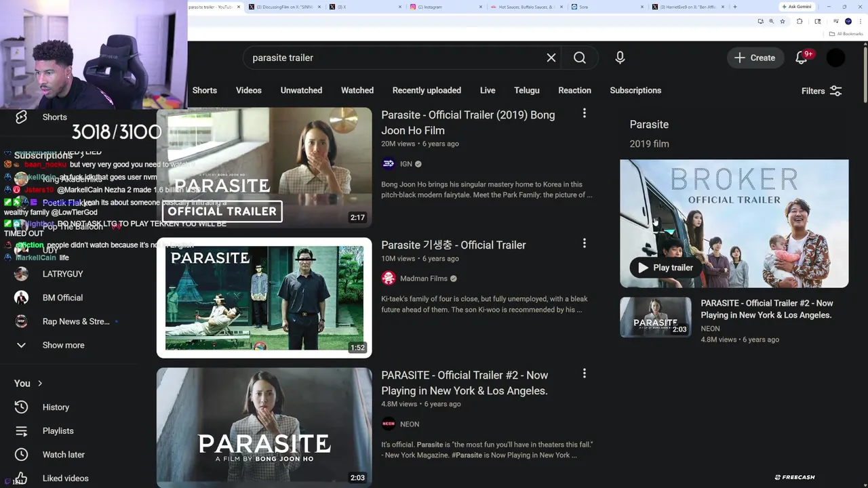Expand the You section chevron
The height and width of the screenshot is (488, 868).
40,384
